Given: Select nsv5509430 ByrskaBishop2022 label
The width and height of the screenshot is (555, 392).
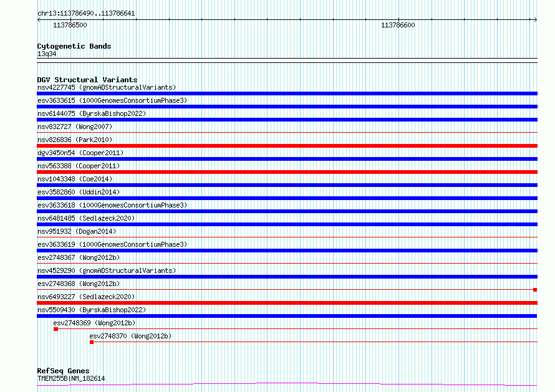Looking at the screenshot, I should click(x=92, y=310).
